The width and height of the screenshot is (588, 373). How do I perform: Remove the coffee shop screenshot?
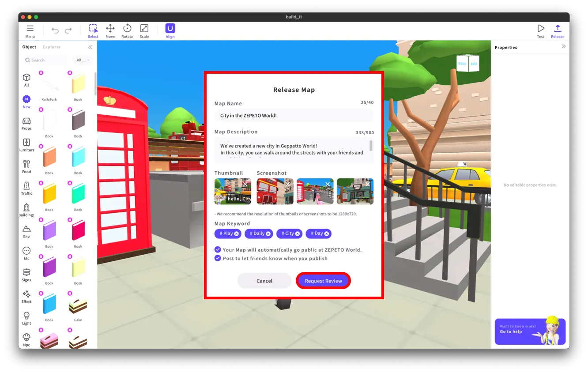point(368,184)
